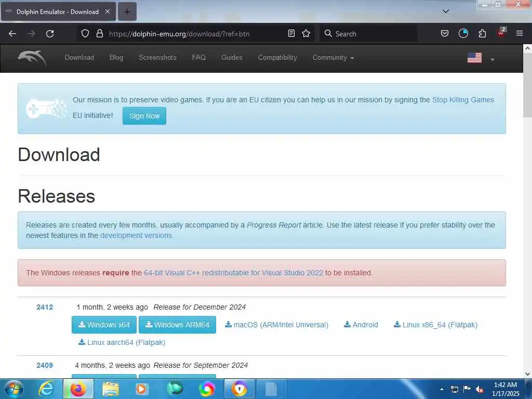
Task: Click the red uBlock extension icon
Action: point(501,33)
